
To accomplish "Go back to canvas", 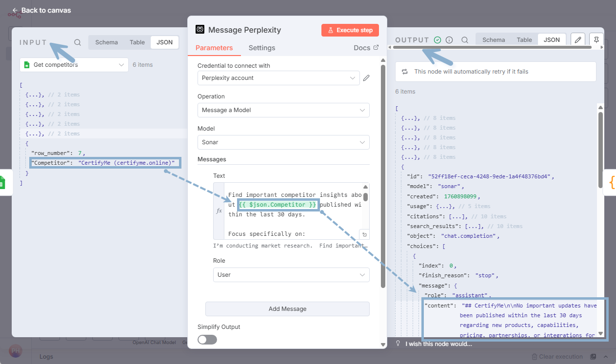I will tap(41, 10).
